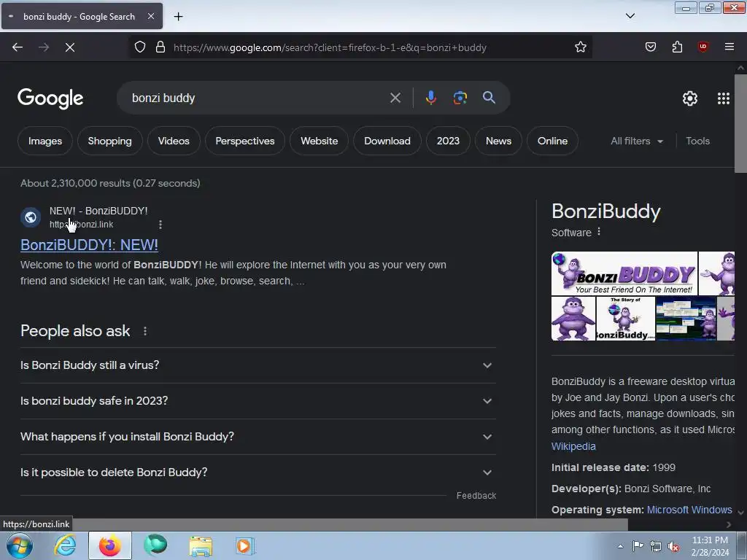The height and width of the screenshot is (560, 747).
Task: Open the All filters dropdown
Action: [x=636, y=141]
